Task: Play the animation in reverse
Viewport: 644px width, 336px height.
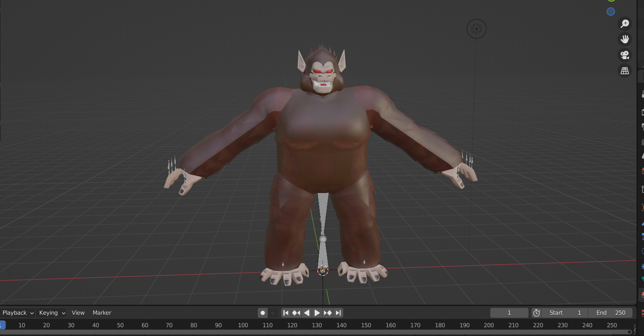Action: pyautogui.click(x=307, y=313)
